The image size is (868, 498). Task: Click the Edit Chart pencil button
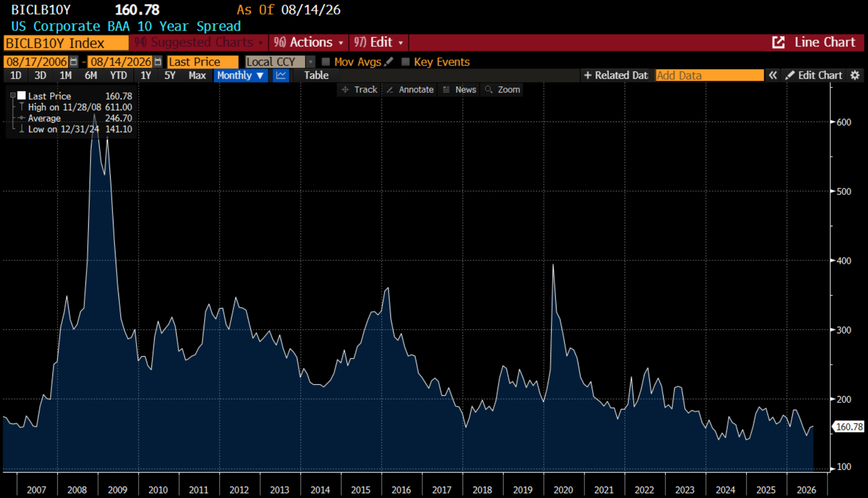(813, 75)
